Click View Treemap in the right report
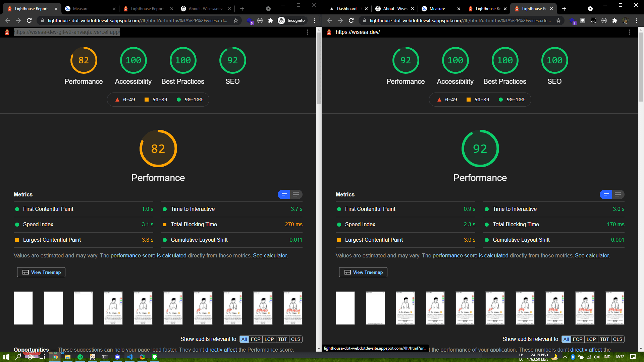This screenshot has width=644, height=362. pos(363,272)
